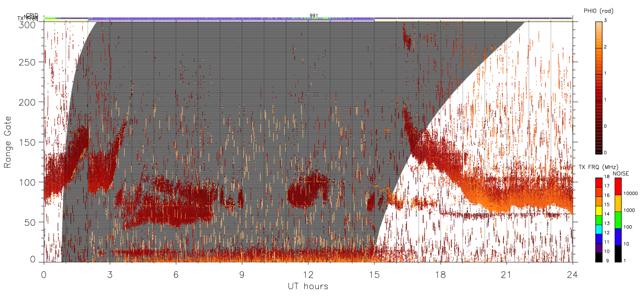Click the TX FRQ legend value '16'
The image size is (644, 297).
[607, 195]
